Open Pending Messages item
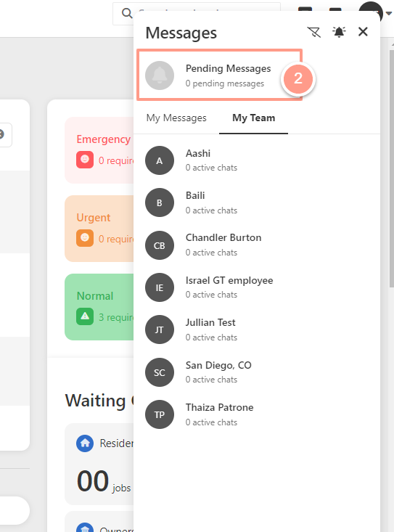394x532 pixels. [x=219, y=75]
